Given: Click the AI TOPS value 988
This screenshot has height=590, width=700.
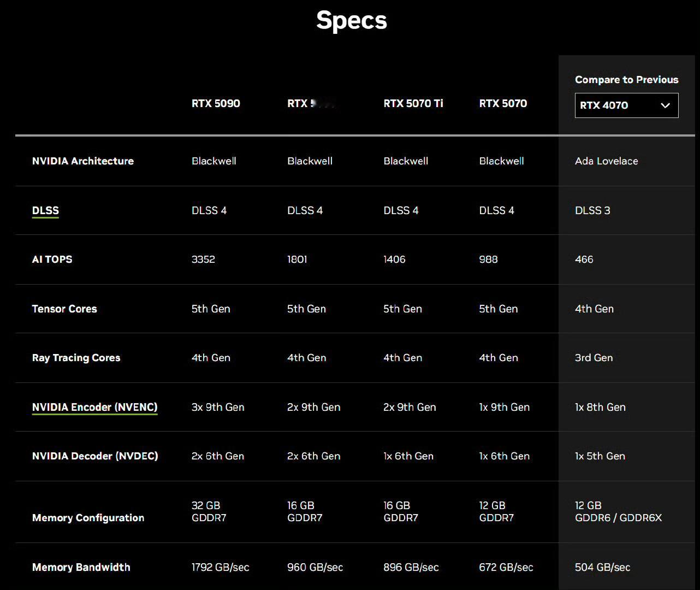Looking at the screenshot, I should (x=488, y=259).
